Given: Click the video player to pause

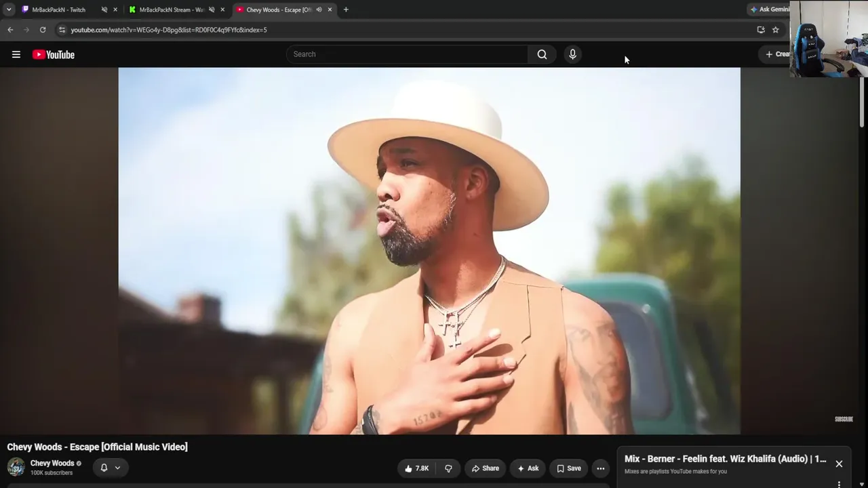Looking at the screenshot, I should pyautogui.click(x=429, y=251).
